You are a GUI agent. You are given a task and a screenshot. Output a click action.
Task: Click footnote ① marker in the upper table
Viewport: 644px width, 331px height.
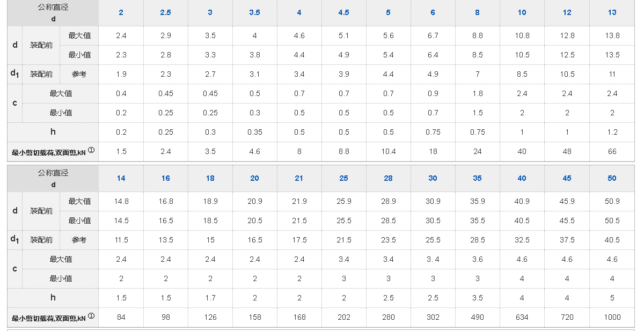pos(91,150)
